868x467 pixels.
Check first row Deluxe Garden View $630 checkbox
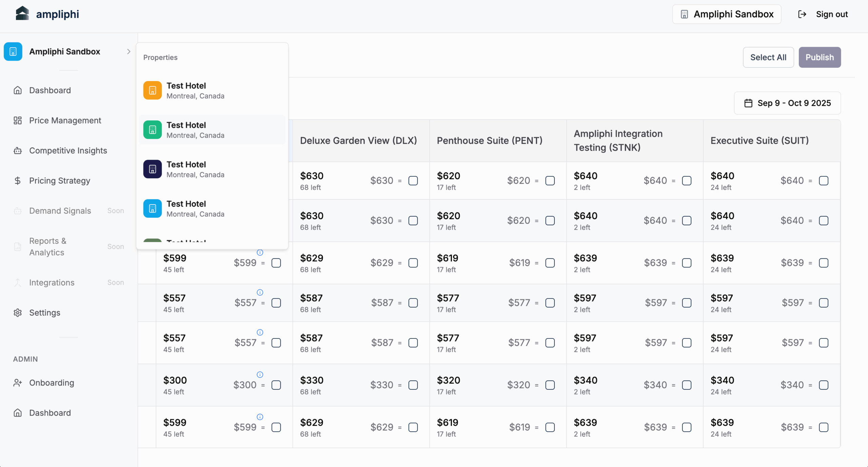(413, 181)
